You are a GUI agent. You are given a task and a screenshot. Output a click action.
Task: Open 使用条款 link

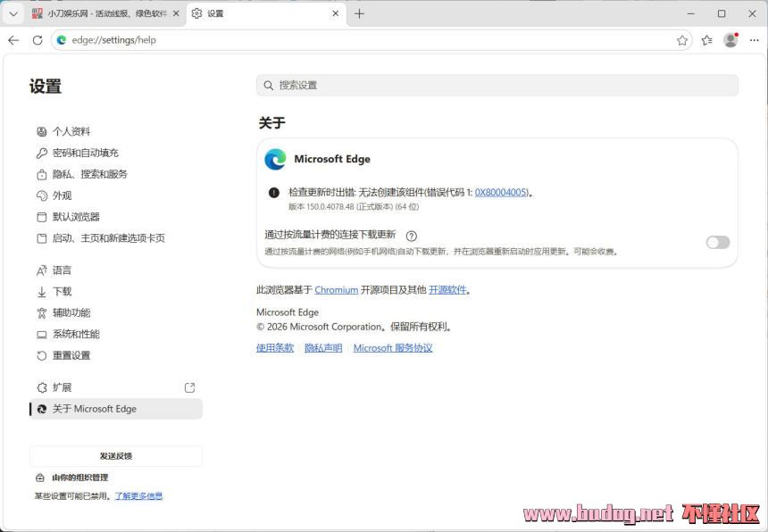click(275, 348)
